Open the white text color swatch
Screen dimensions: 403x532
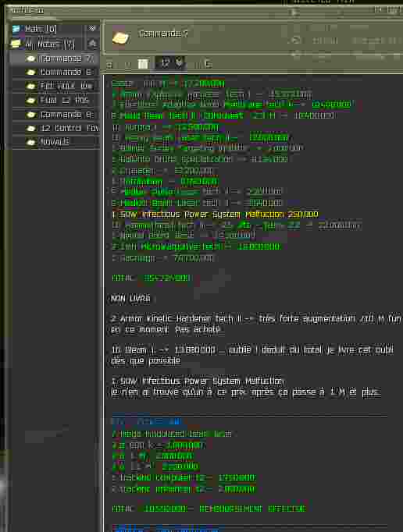144,64
